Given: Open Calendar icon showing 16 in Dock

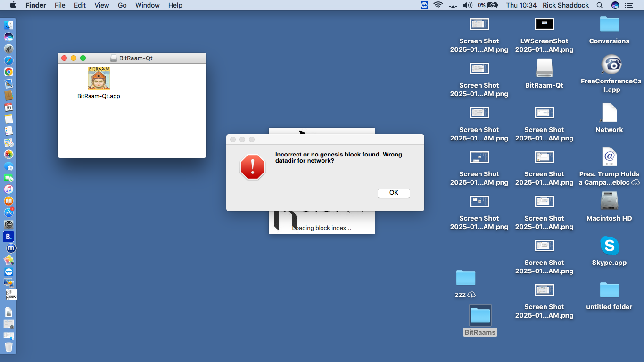Looking at the screenshot, I should (x=8, y=107).
